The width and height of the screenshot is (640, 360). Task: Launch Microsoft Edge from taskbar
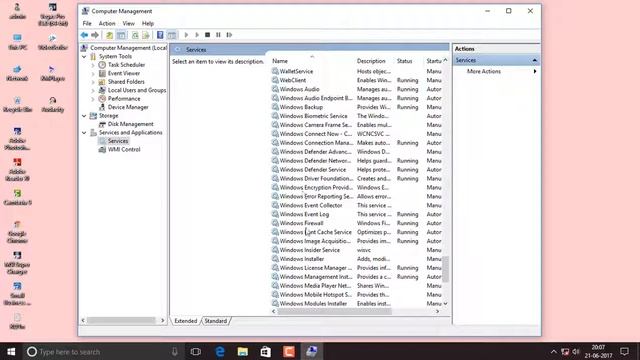tap(220, 351)
